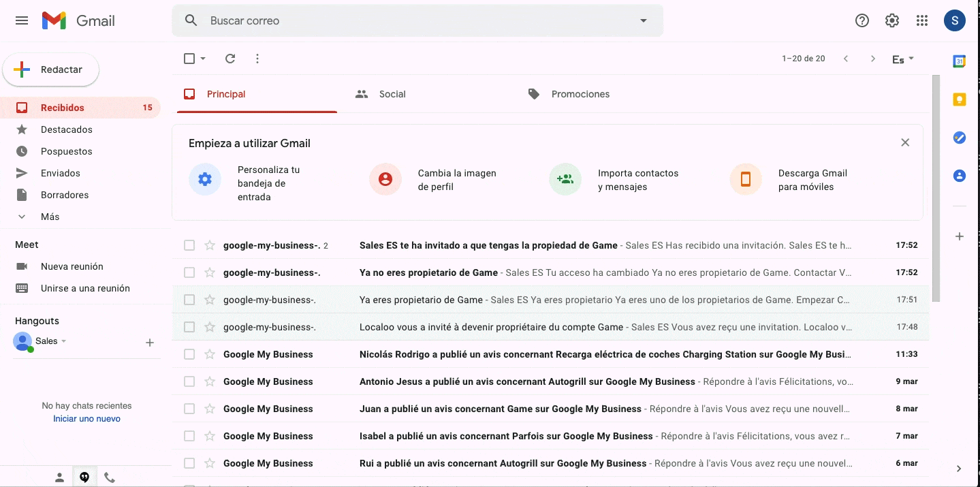
Task: Select the Antonio Jesus email checkbox
Action: [x=189, y=381]
